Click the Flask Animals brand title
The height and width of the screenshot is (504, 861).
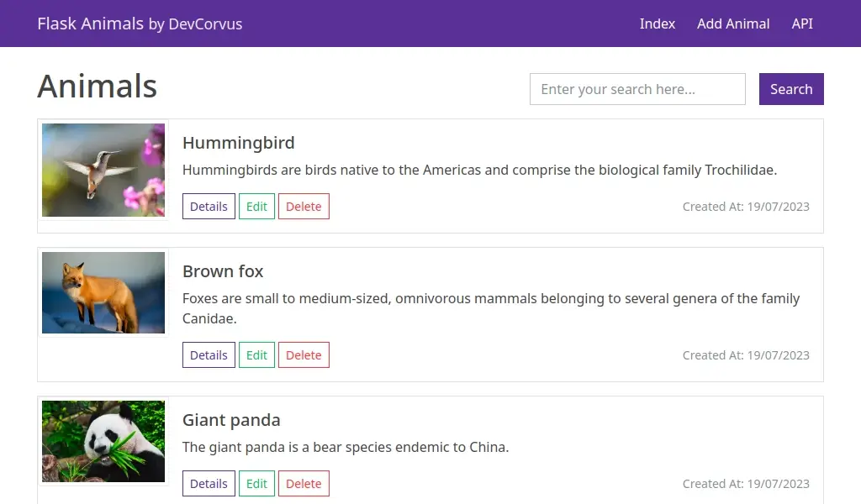[x=140, y=24]
